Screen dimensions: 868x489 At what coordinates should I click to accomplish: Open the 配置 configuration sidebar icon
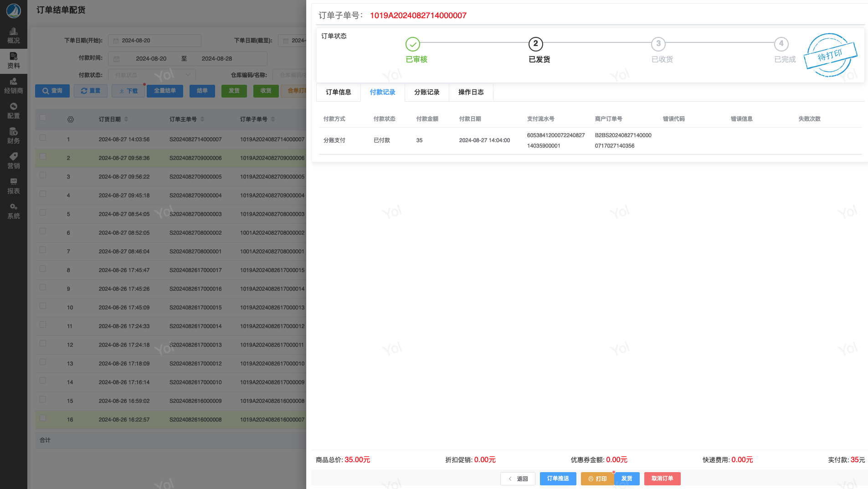click(x=13, y=111)
